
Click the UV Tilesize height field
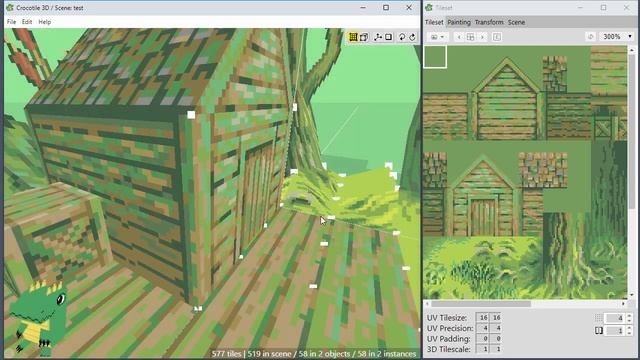point(496,318)
